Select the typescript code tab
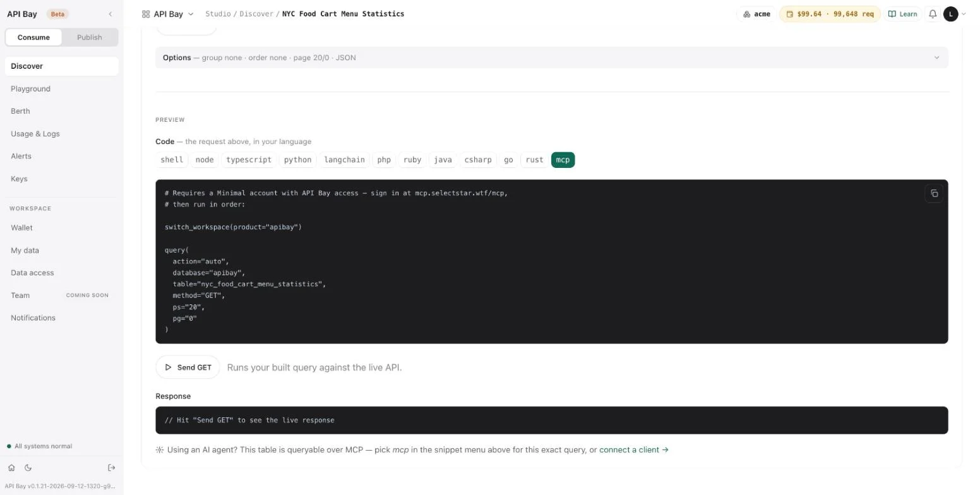Screen dimensions: 980x495 coord(249,160)
